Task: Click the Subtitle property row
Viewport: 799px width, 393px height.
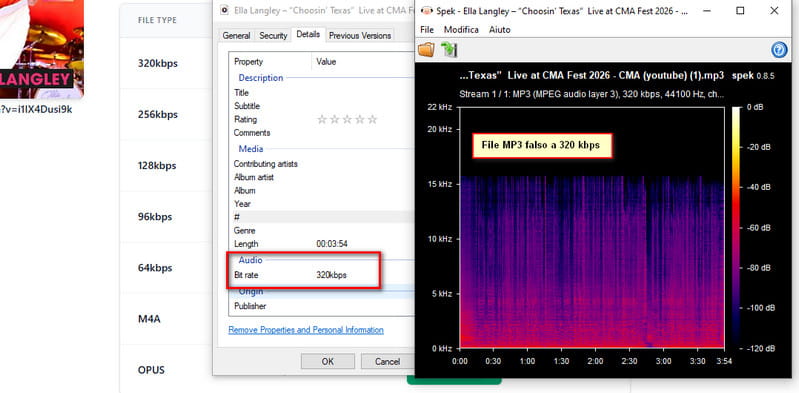Action: 322,106
